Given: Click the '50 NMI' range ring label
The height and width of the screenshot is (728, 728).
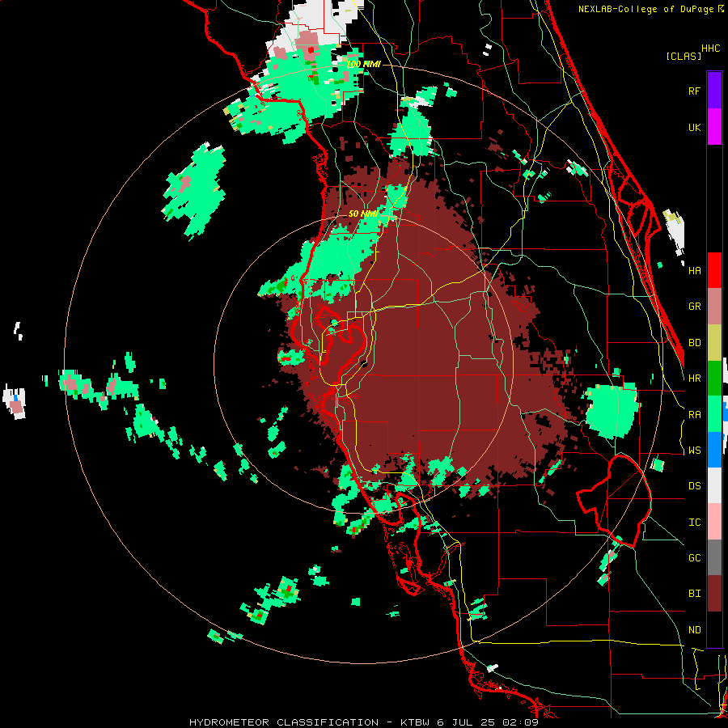Looking at the screenshot, I should point(363,214).
